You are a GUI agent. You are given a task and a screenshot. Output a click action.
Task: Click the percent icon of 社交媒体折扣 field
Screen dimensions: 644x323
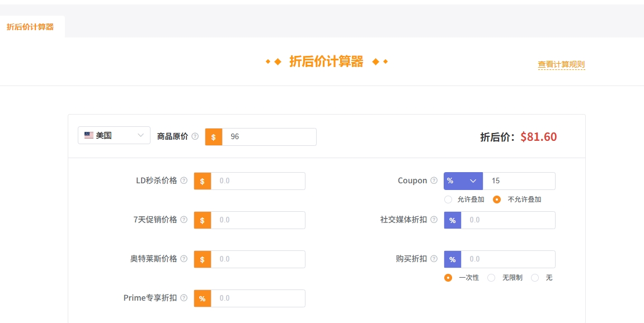[453, 220]
